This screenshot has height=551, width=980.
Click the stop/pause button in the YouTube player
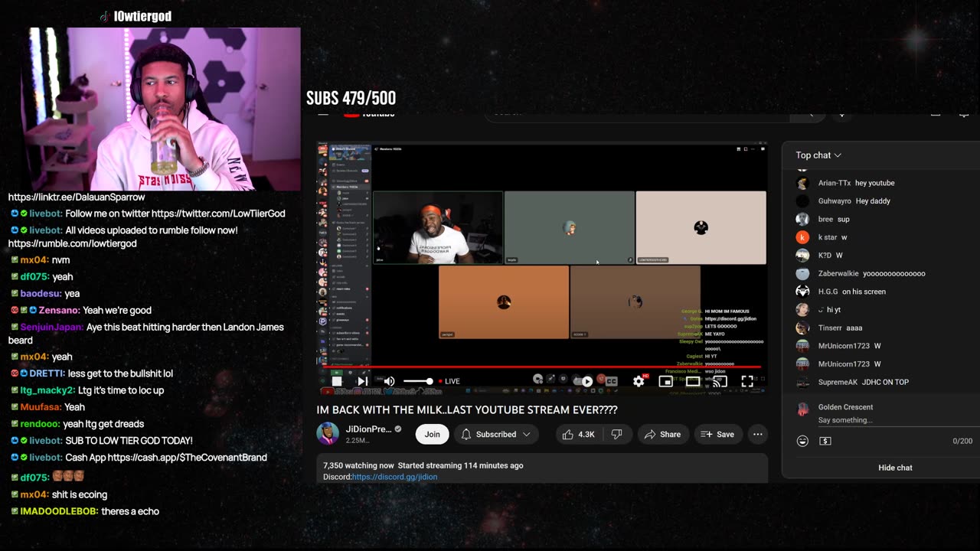point(336,381)
